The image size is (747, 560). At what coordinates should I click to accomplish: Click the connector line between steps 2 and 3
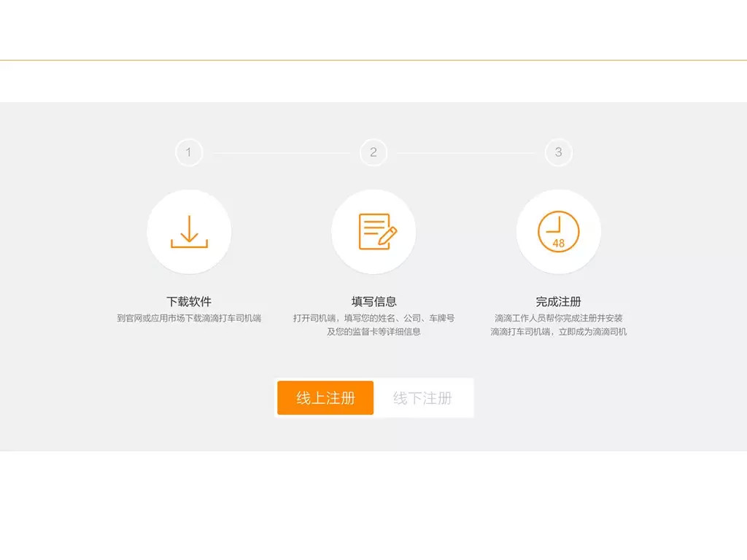click(465, 153)
